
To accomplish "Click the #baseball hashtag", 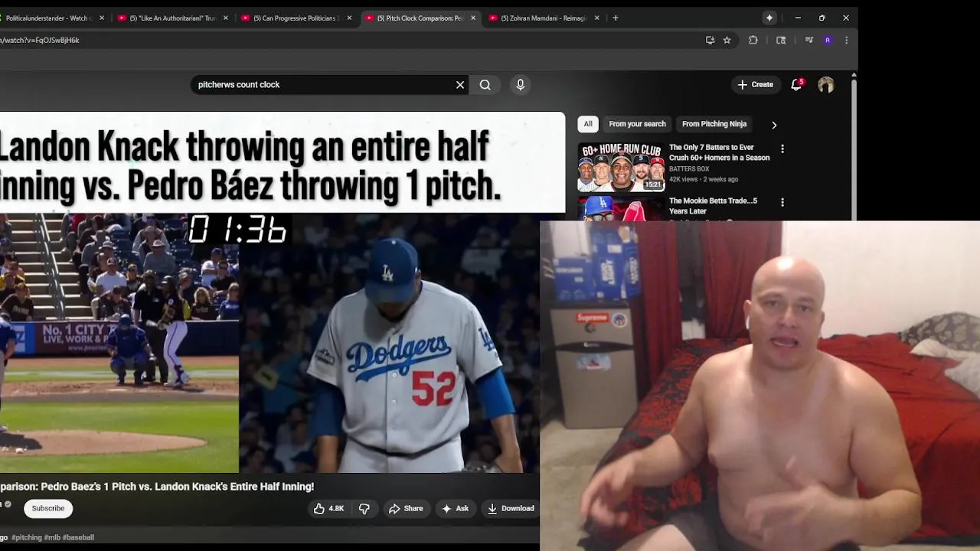I will [78, 537].
